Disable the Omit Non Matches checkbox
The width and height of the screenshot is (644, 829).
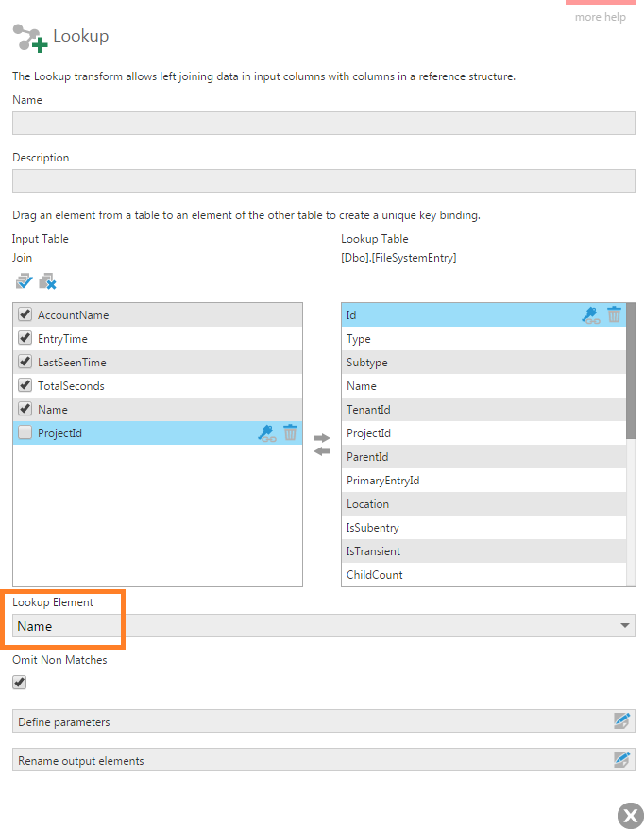(19, 682)
